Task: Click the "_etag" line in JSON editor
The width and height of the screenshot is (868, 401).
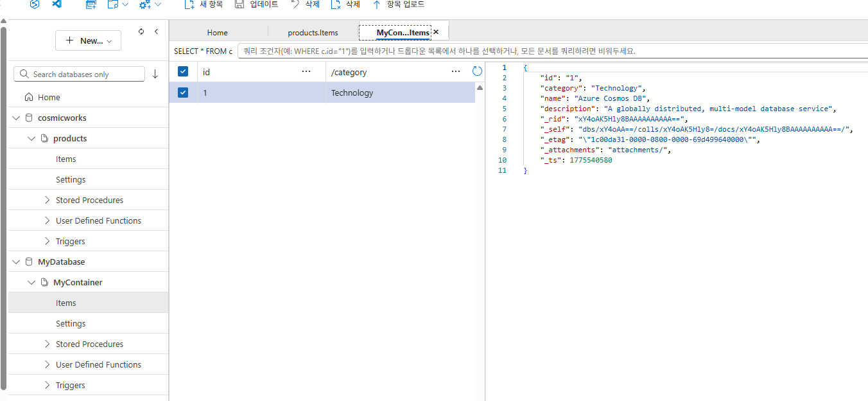Action: click(650, 139)
